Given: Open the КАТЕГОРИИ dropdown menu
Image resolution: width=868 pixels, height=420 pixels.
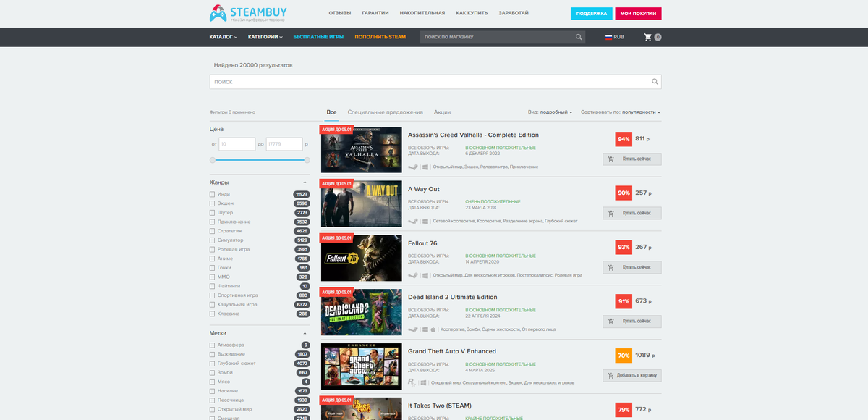Looking at the screenshot, I should [x=264, y=37].
